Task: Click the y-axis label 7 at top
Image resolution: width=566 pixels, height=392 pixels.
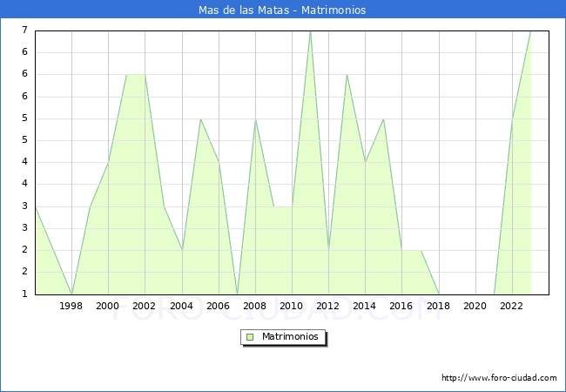Action: tap(24, 30)
